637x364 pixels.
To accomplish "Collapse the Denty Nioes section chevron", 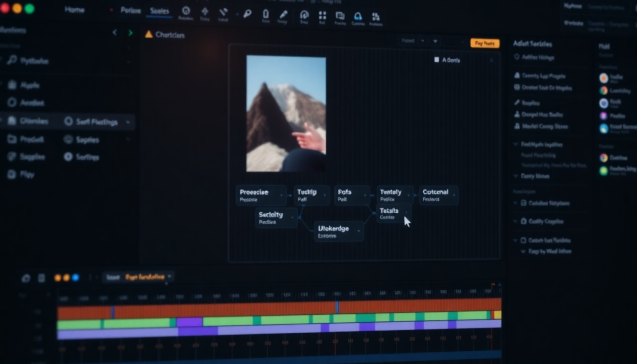I will point(516,176).
